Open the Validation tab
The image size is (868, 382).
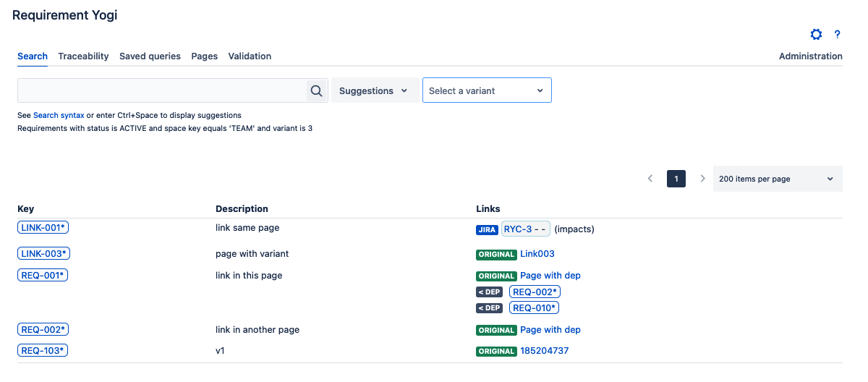point(250,56)
